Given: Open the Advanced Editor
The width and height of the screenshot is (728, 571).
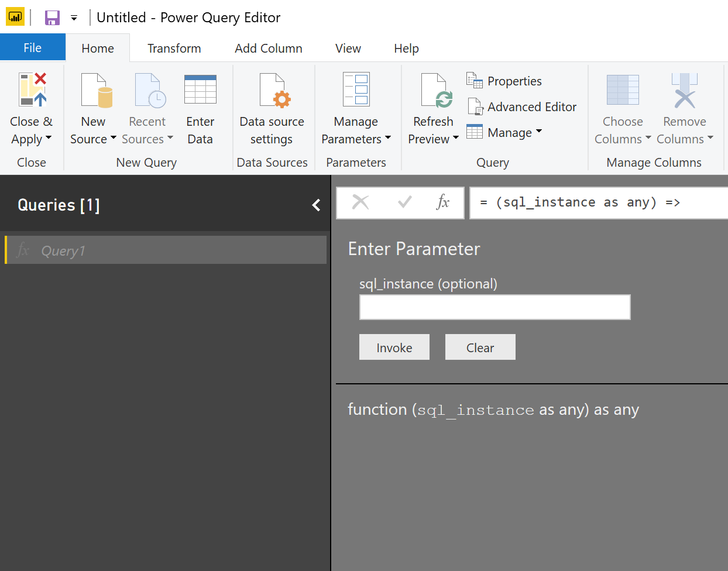Looking at the screenshot, I should point(521,106).
